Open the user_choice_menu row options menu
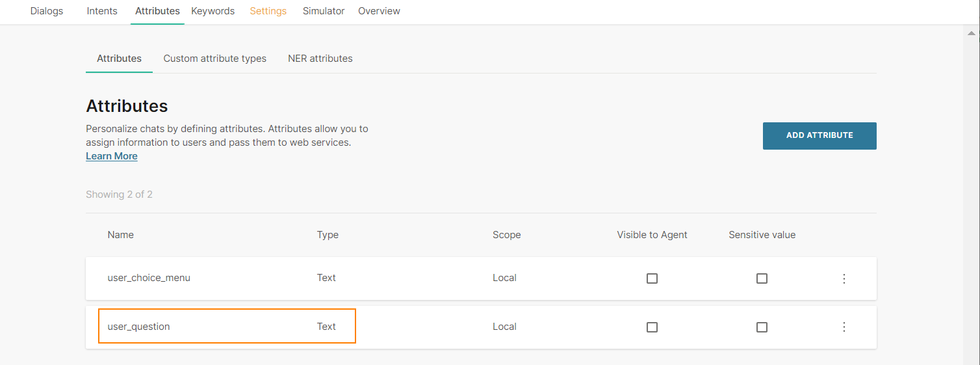Screen dimensions: 980x365 click(844, 278)
